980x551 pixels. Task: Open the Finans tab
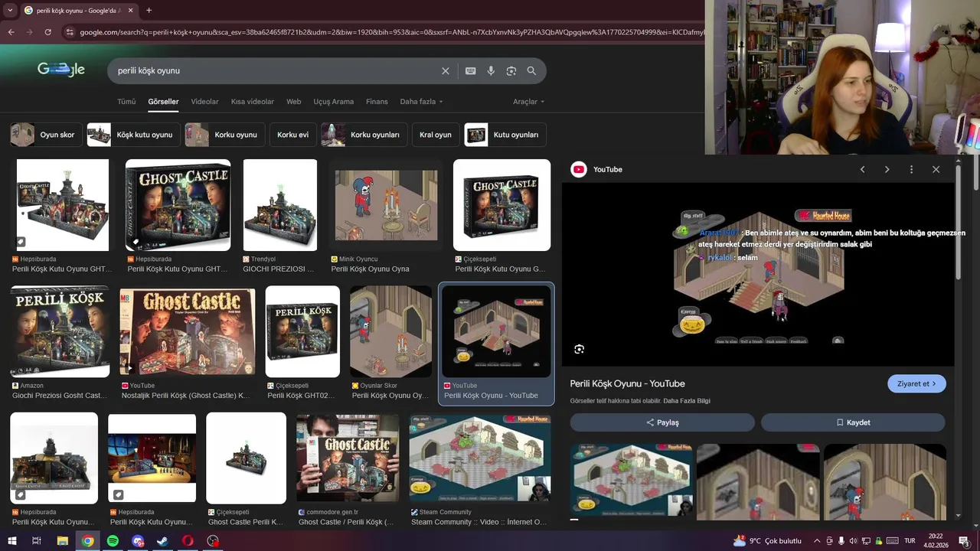pyautogui.click(x=377, y=102)
